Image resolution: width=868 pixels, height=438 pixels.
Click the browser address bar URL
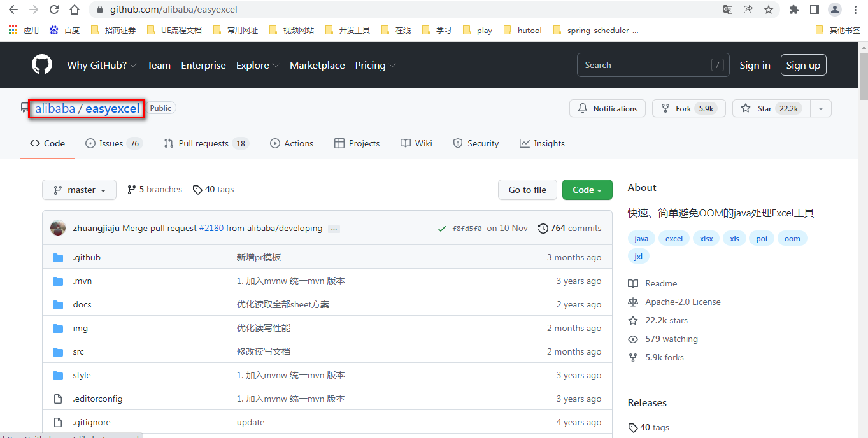(174, 10)
